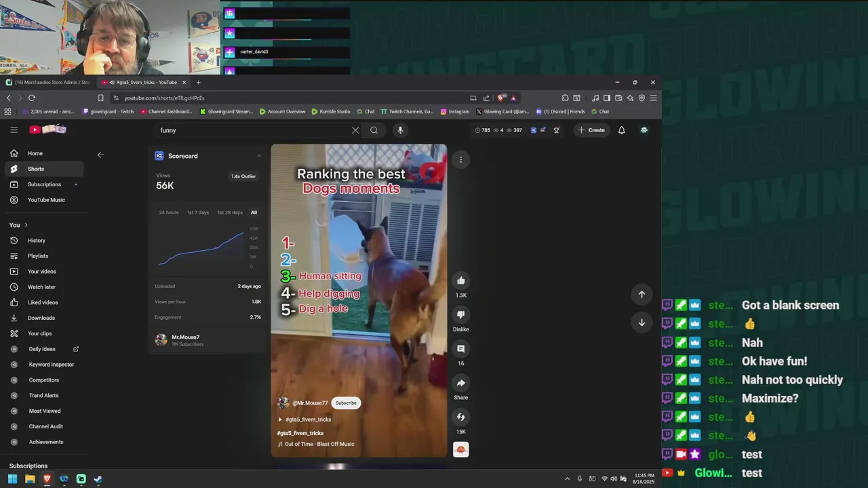Open the account avatar menu
The height and width of the screenshot is (488, 868).
(644, 130)
